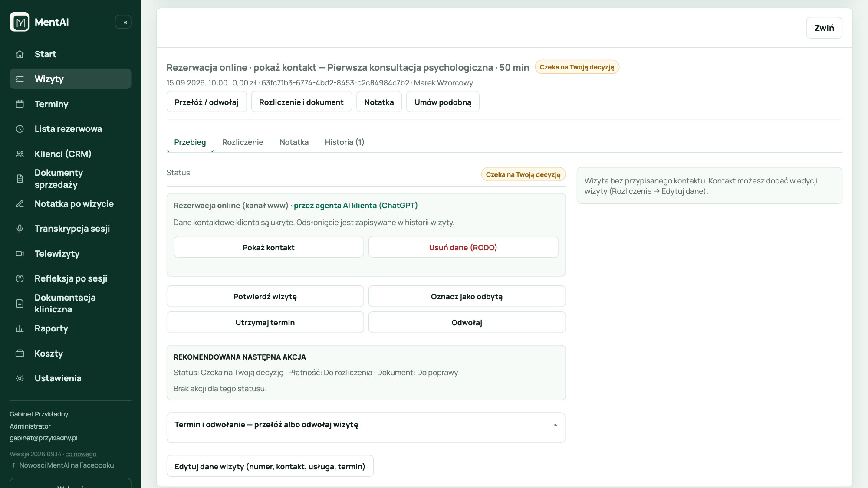Click the 'REKOMENDOWANA NASTĘPNA AKCJA' heading

point(240,357)
